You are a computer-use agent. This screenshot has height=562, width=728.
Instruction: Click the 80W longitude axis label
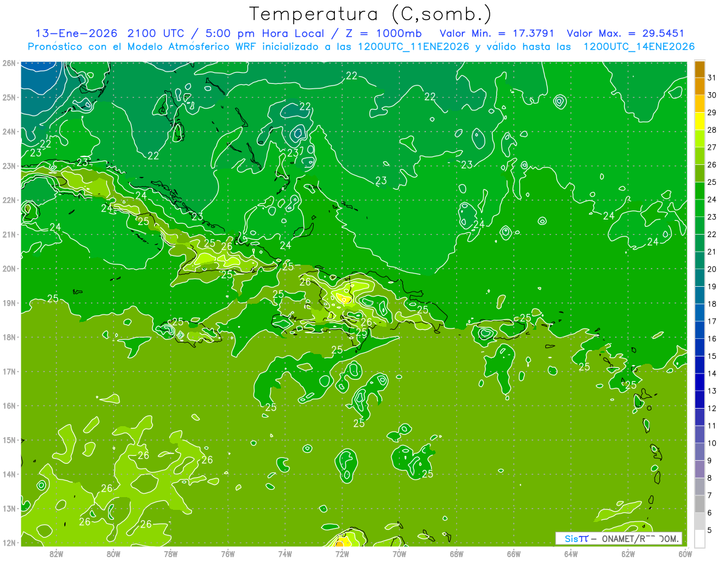[x=113, y=554]
